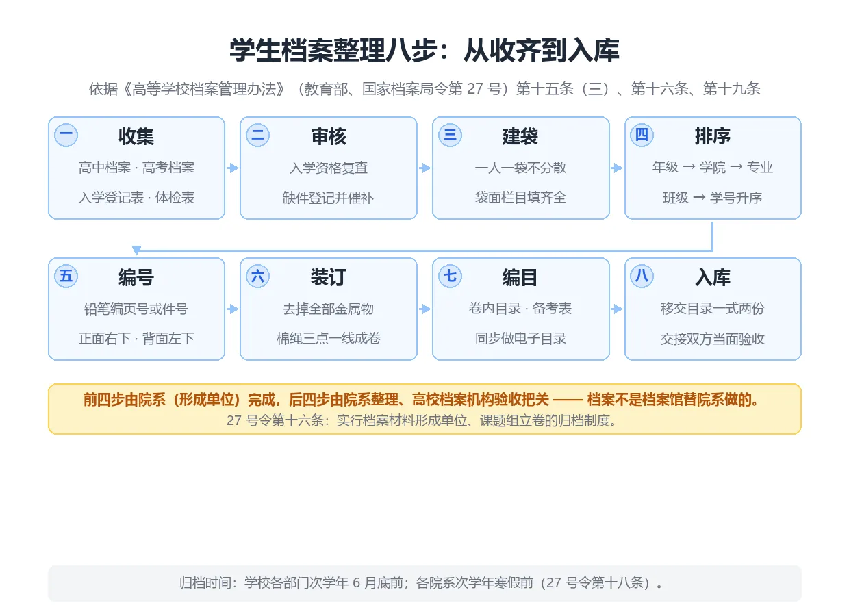The width and height of the screenshot is (849, 616).
Task: Click the step 五 number badge
Action: click(x=66, y=276)
